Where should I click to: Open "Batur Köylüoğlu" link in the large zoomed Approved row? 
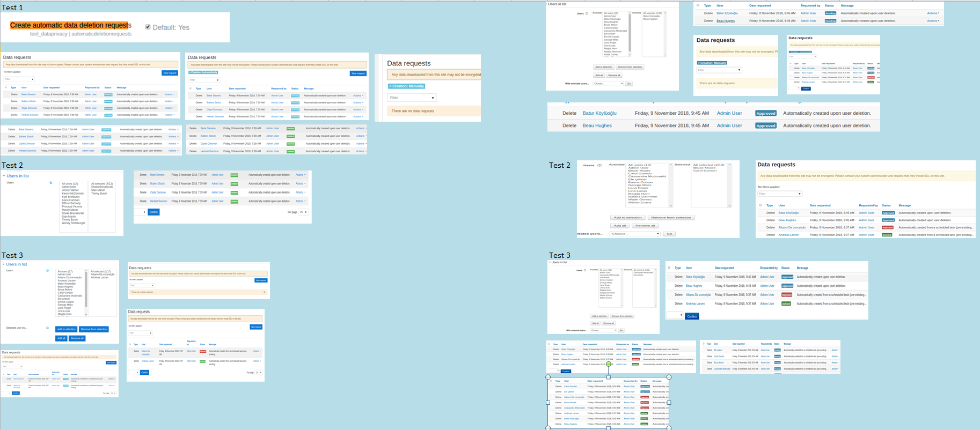(599, 113)
